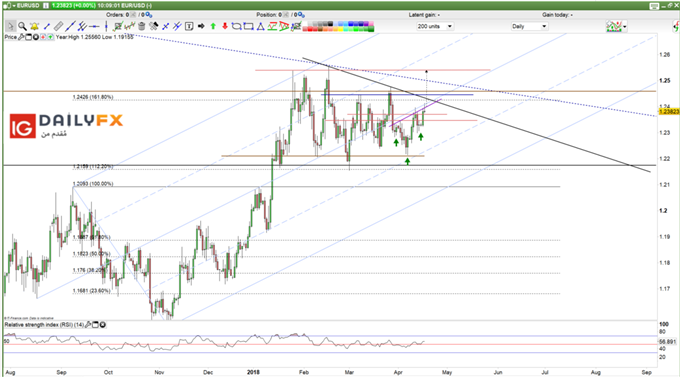This screenshot has height=377, width=680.
Task: Click the current price tag 1.23823 on axis
Action: 669,111
